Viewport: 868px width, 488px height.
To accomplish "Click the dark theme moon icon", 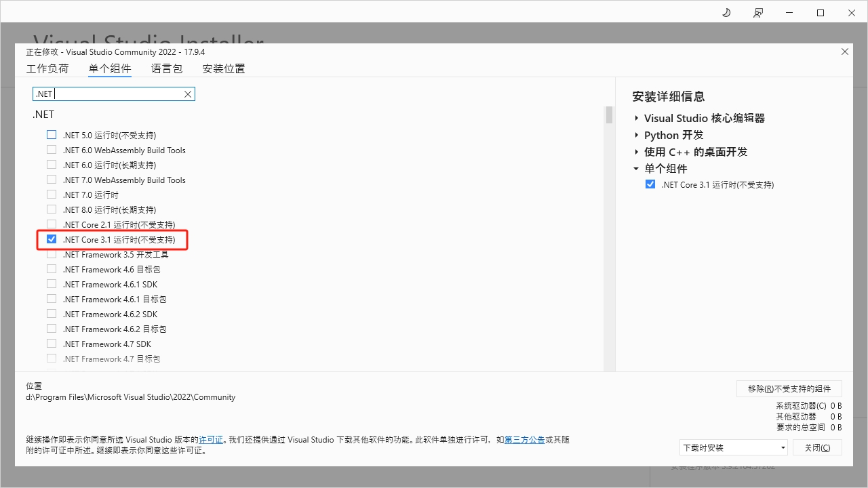I will pos(726,13).
